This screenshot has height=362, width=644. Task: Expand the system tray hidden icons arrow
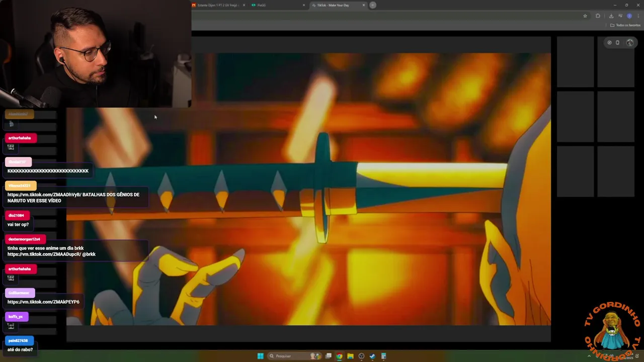click(589, 356)
